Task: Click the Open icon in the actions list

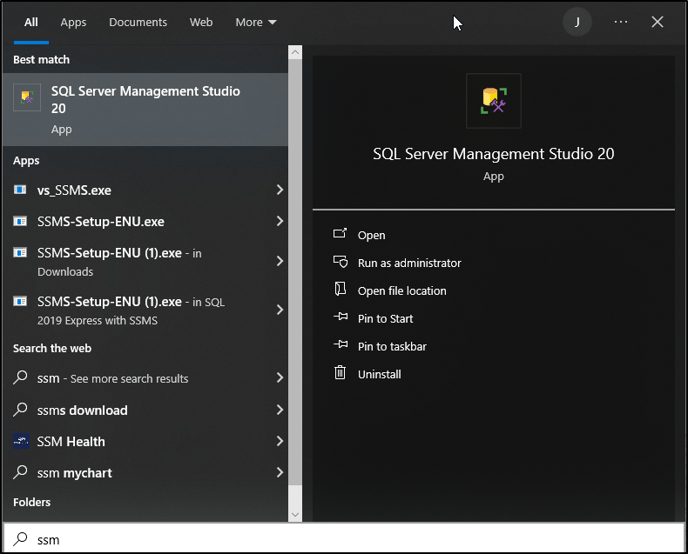Action: point(340,234)
